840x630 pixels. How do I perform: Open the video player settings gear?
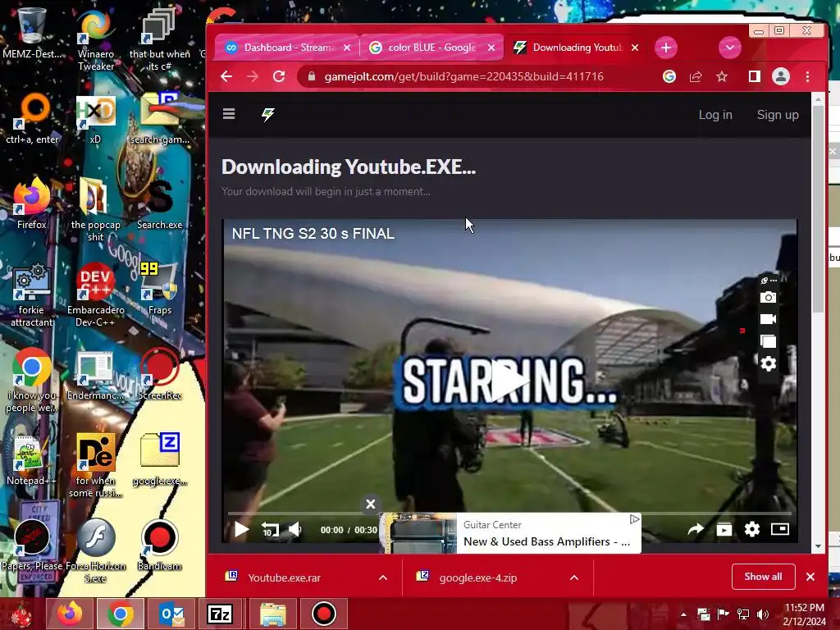click(752, 530)
